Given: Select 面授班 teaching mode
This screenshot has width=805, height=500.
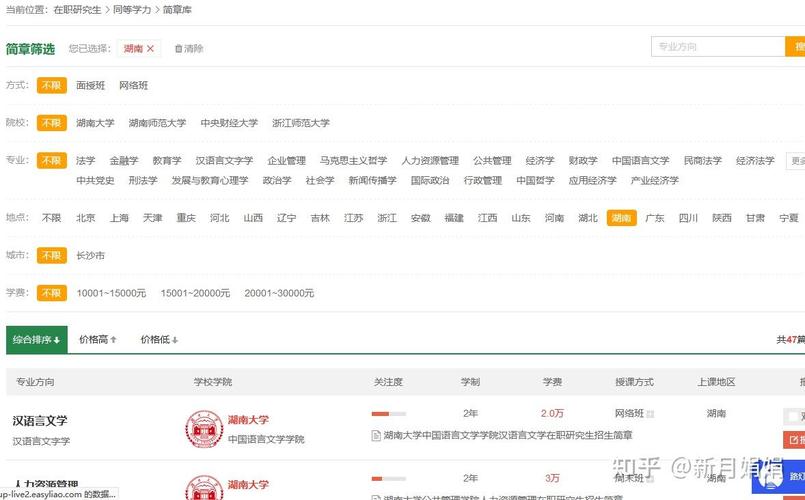Looking at the screenshot, I should pos(90,85).
